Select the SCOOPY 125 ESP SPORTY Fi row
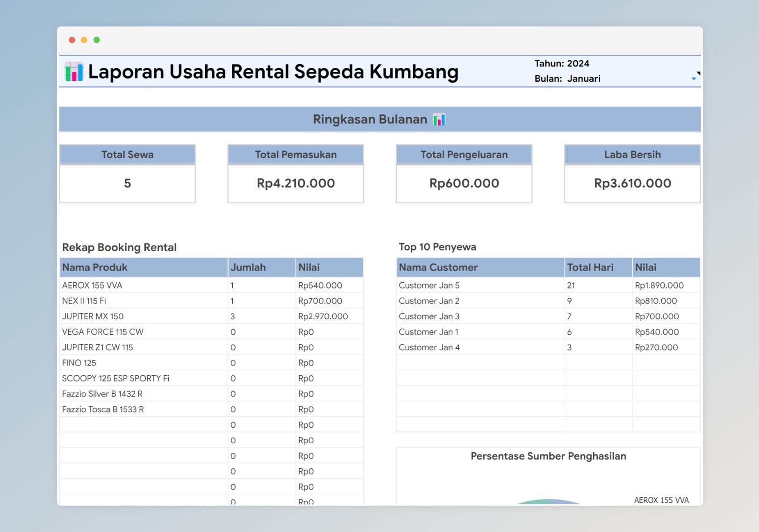Screen dimensions: 759x532 [211, 378]
